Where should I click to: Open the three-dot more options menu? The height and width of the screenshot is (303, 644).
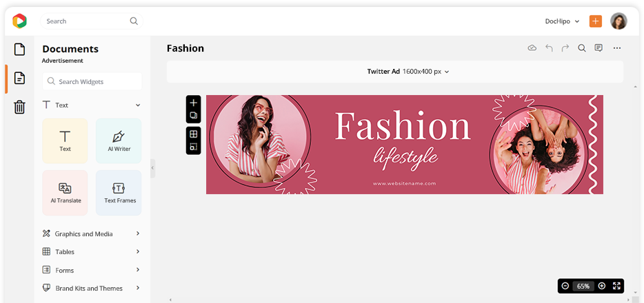coord(617,48)
